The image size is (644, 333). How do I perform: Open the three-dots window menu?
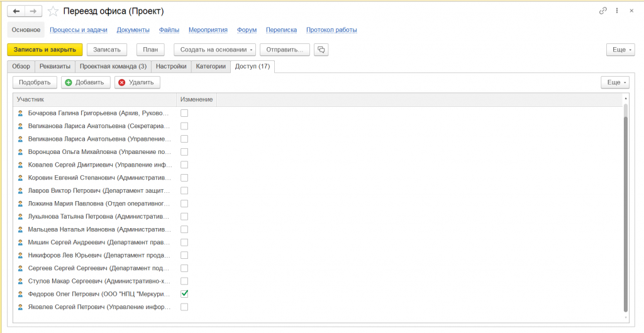coord(617,11)
